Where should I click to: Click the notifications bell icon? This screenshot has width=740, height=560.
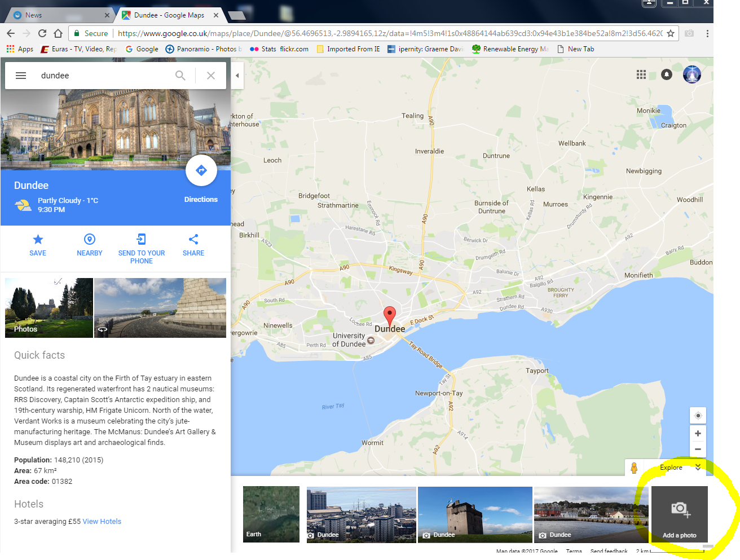tap(666, 74)
